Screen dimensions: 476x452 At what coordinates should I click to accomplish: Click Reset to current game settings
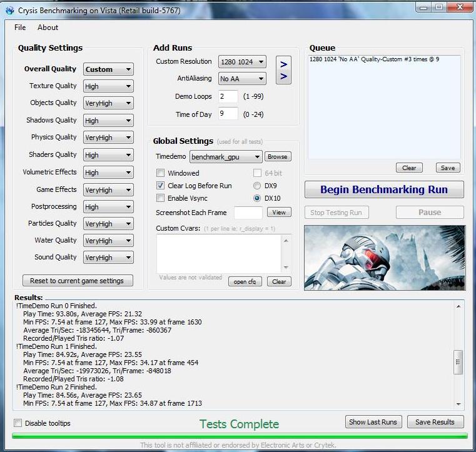tap(78, 281)
